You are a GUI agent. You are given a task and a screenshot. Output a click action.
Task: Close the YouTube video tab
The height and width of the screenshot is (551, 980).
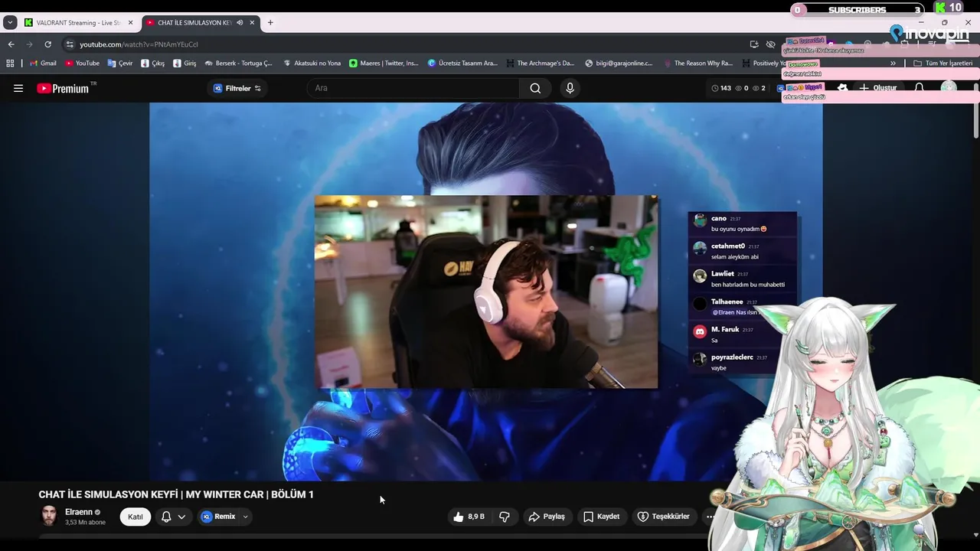pyautogui.click(x=252, y=23)
